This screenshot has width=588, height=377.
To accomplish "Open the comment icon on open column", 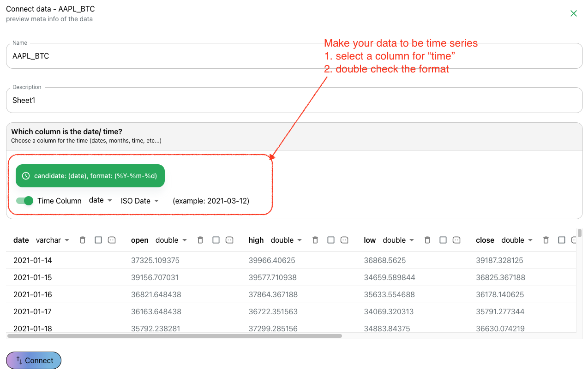I will 229,240.
